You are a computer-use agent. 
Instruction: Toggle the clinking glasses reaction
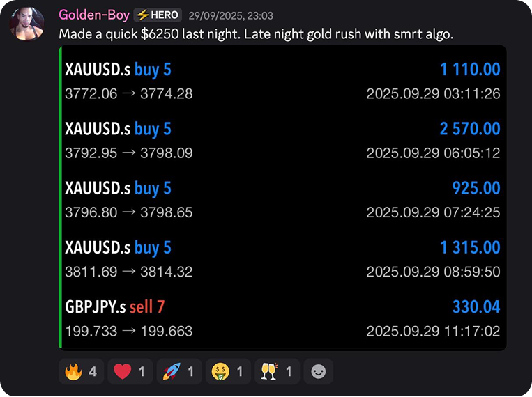(x=278, y=371)
